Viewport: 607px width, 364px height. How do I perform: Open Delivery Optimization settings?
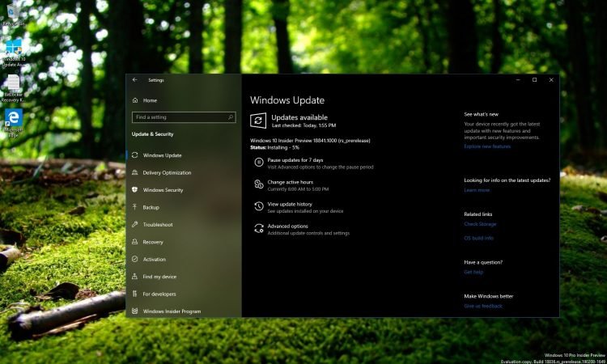[167, 172]
